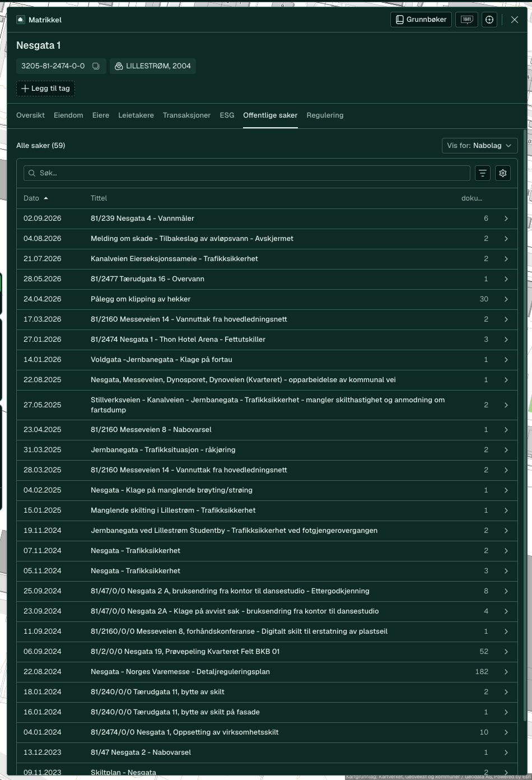Click Legg til tag button
Screen dimensions: 532x780
coord(45,89)
